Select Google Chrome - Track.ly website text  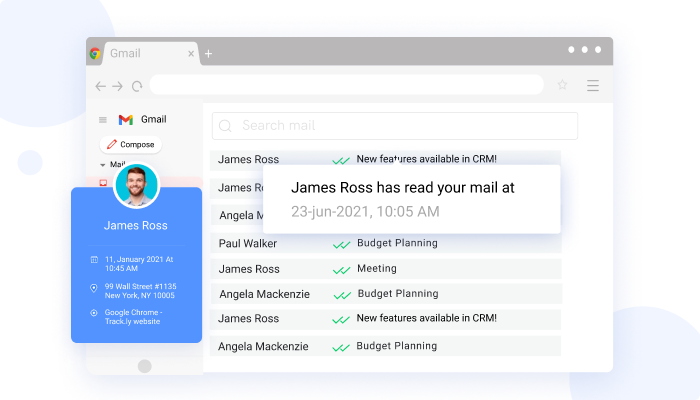(x=133, y=317)
